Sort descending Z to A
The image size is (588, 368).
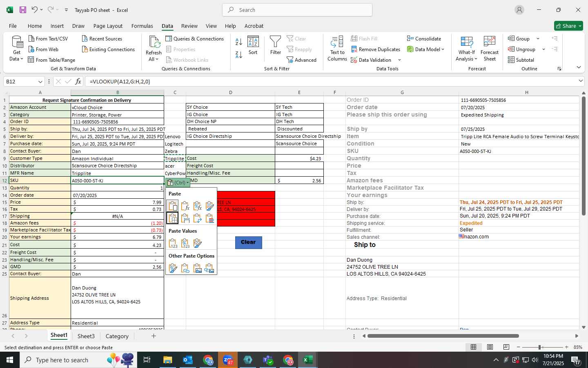point(239,54)
